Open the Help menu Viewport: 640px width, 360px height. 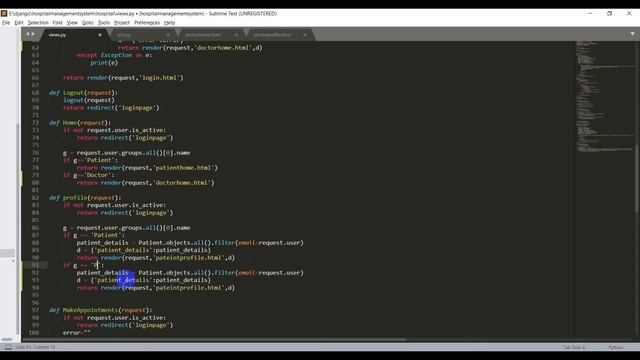click(169, 22)
